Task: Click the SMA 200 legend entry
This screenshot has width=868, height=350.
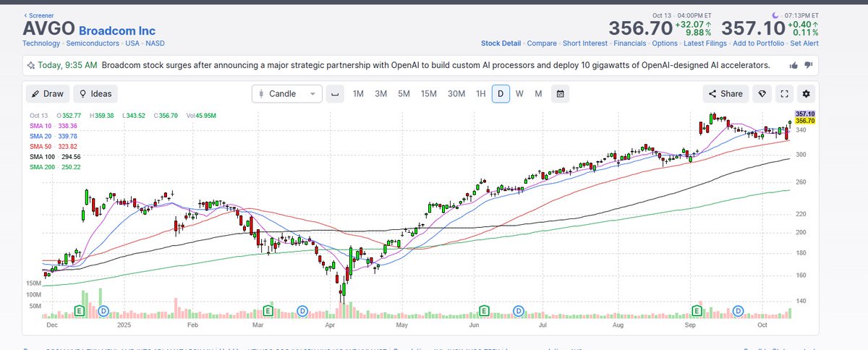Action: click(x=55, y=167)
